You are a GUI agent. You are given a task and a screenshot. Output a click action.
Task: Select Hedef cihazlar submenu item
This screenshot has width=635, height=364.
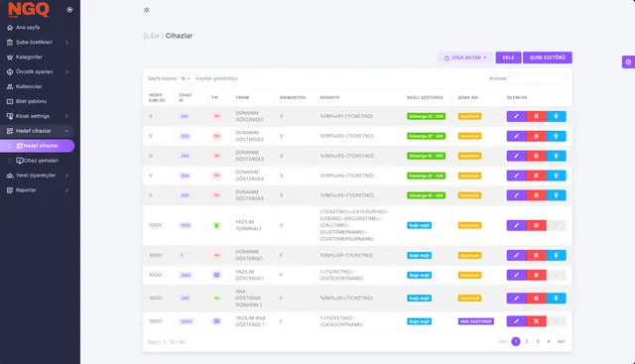pos(38,146)
